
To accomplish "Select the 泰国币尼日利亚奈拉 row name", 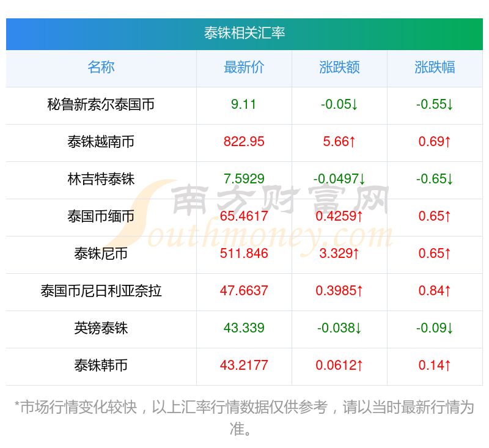I will [x=101, y=291].
